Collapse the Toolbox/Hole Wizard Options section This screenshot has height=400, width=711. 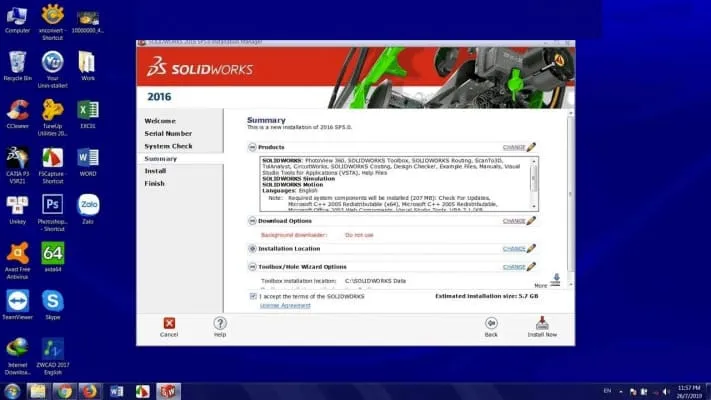point(252,267)
